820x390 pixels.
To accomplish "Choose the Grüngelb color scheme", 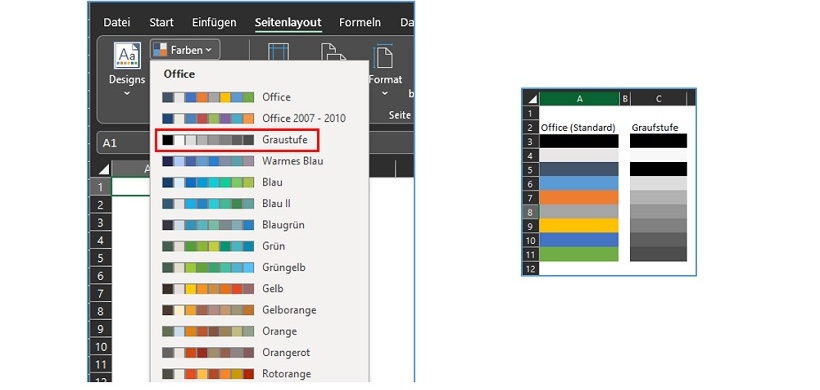I will click(260, 267).
